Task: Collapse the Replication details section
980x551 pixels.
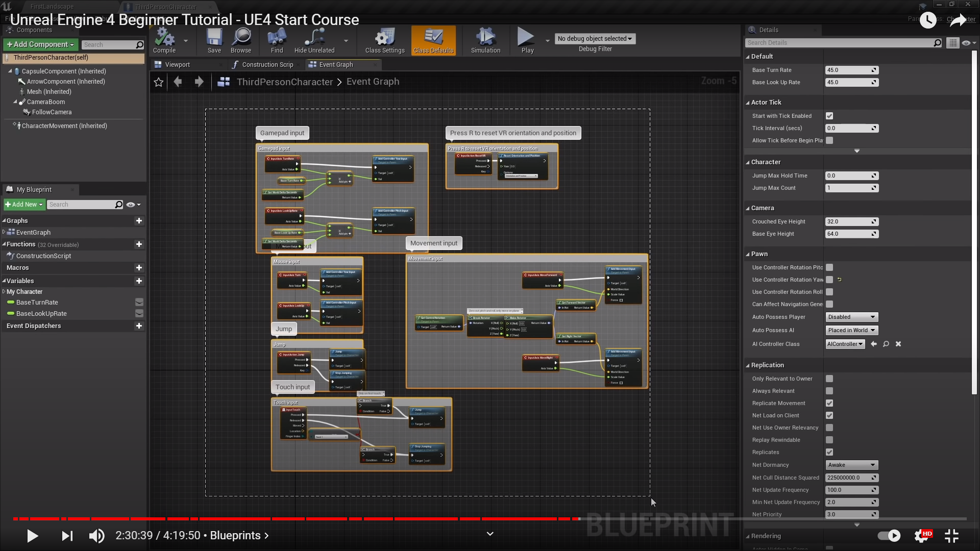Action: coord(748,366)
